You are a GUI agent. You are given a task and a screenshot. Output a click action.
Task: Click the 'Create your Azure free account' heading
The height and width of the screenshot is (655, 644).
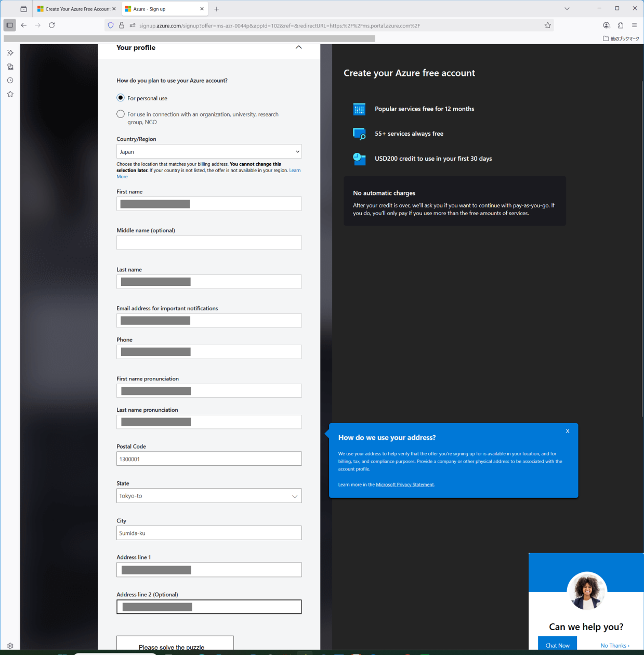pyautogui.click(x=409, y=73)
